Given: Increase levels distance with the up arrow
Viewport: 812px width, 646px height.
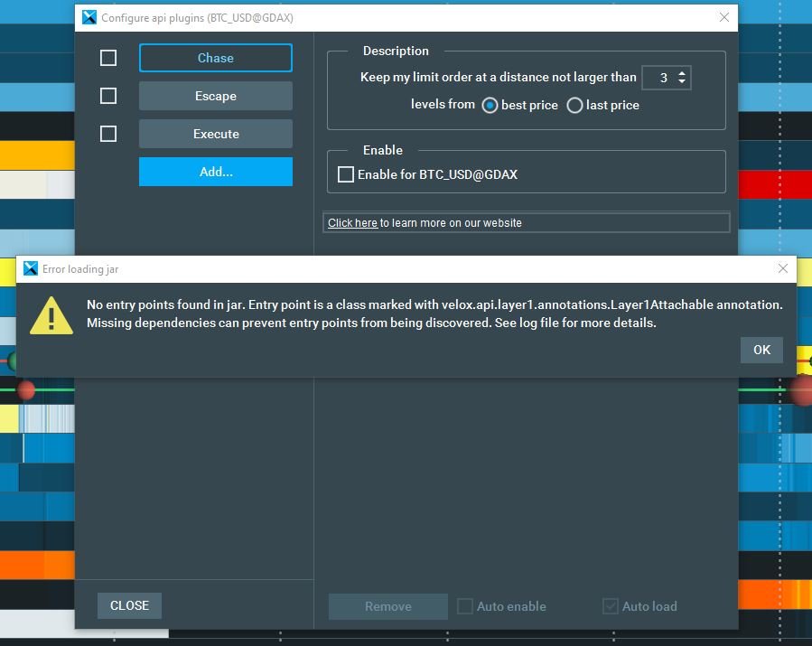Looking at the screenshot, I should [x=682, y=73].
